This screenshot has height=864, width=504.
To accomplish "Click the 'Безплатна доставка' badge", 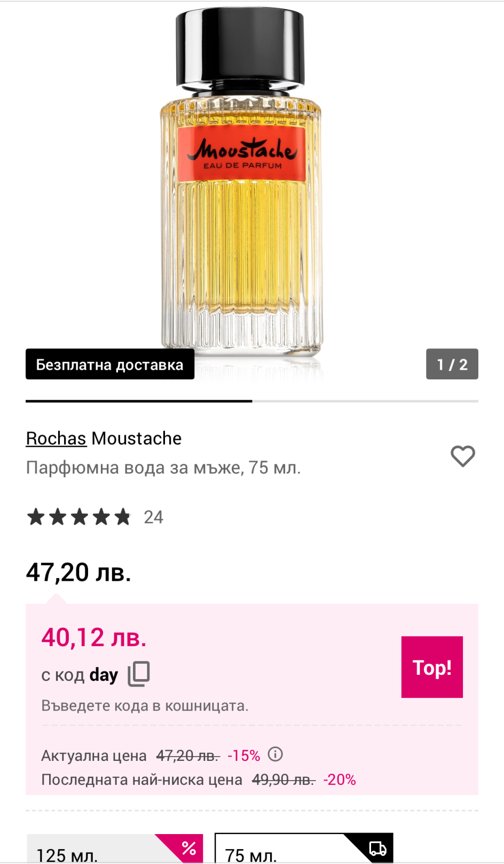I will (109, 364).
